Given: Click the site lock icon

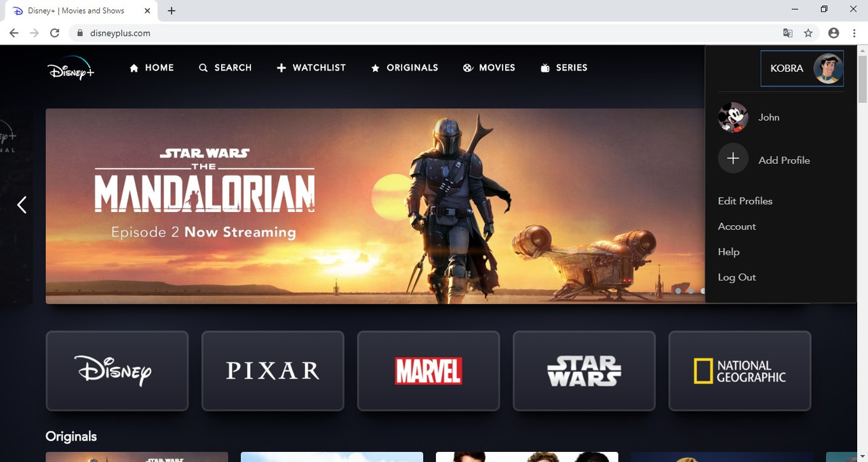Looking at the screenshot, I should click(80, 33).
